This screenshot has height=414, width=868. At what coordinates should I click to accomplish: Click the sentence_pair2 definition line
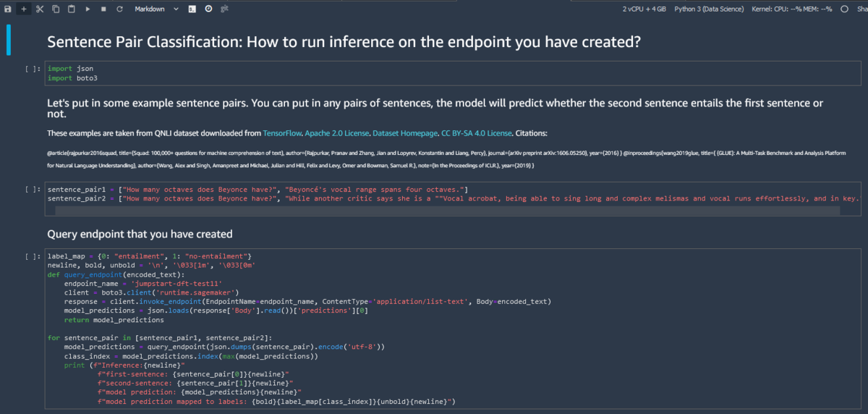coord(453,198)
